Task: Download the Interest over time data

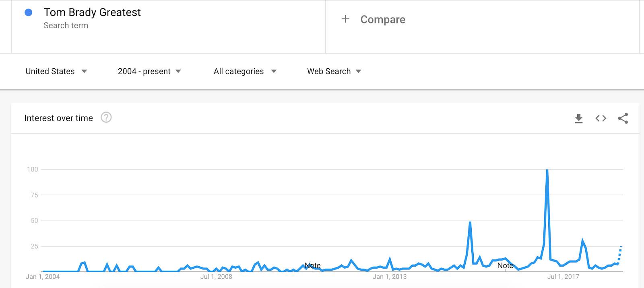Action: pos(578,118)
